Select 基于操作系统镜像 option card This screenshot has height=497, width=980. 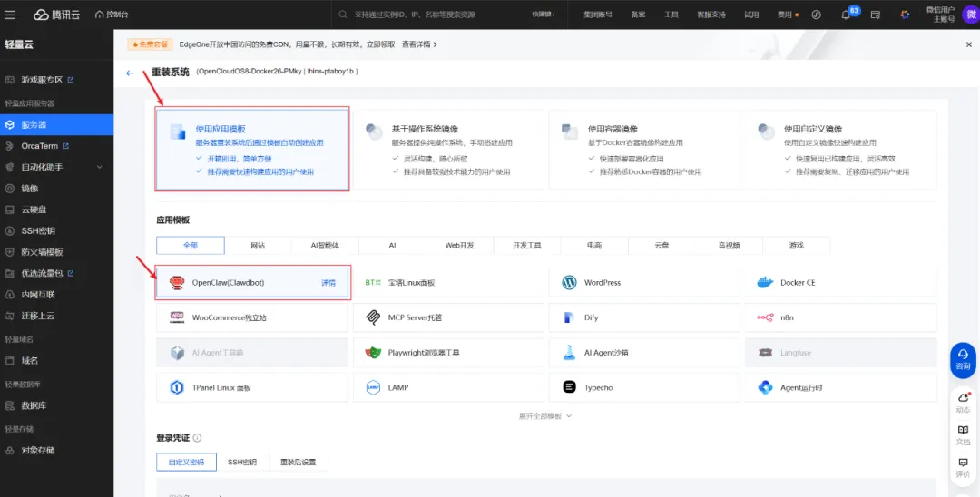(448, 150)
